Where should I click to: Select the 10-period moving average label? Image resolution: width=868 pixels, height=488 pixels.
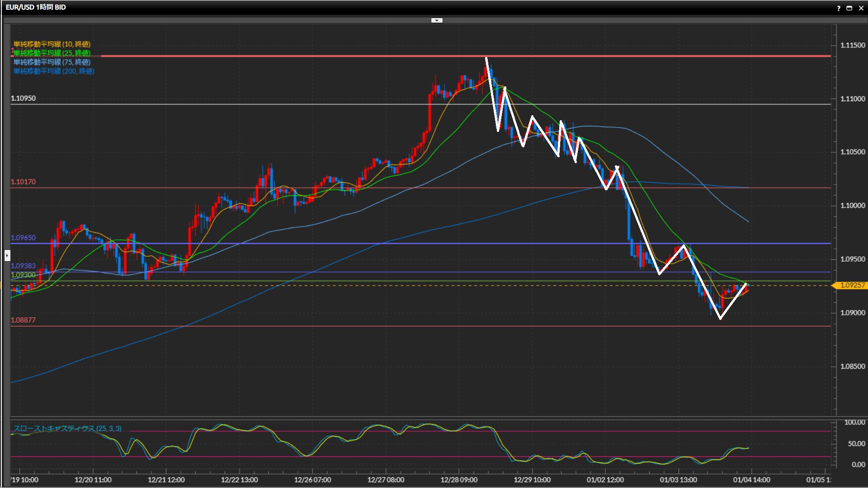click(52, 44)
